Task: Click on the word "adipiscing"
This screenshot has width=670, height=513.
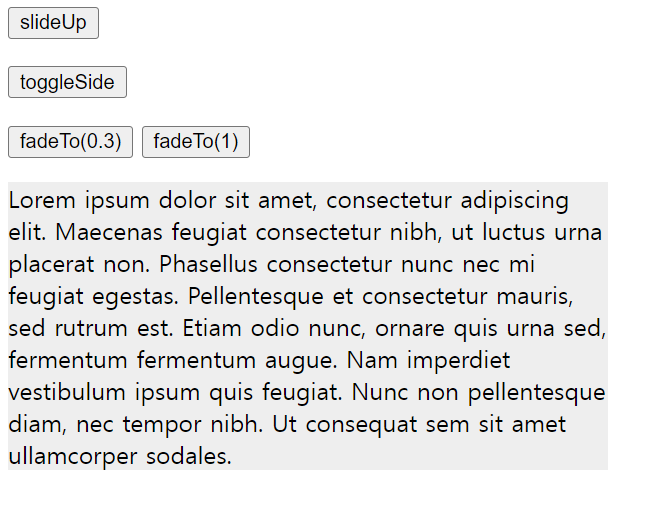Action: (x=514, y=202)
